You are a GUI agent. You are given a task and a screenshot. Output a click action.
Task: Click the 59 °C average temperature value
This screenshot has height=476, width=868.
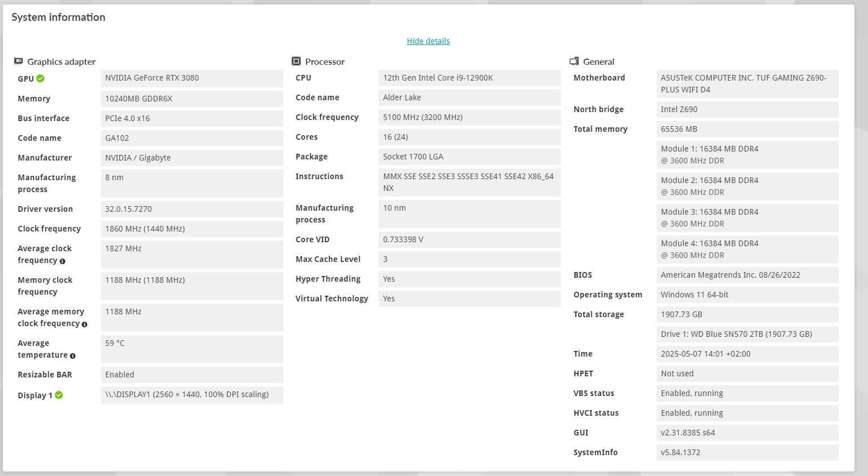192,349
